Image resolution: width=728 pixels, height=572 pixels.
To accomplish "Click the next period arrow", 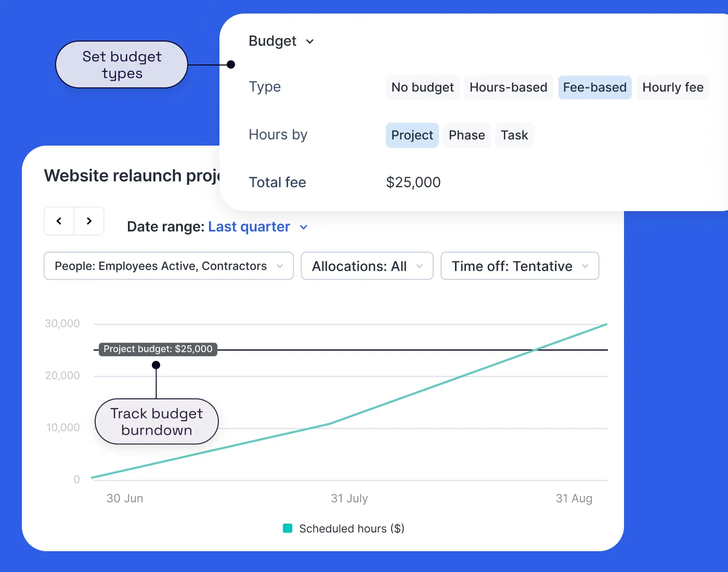I will click(x=89, y=221).
